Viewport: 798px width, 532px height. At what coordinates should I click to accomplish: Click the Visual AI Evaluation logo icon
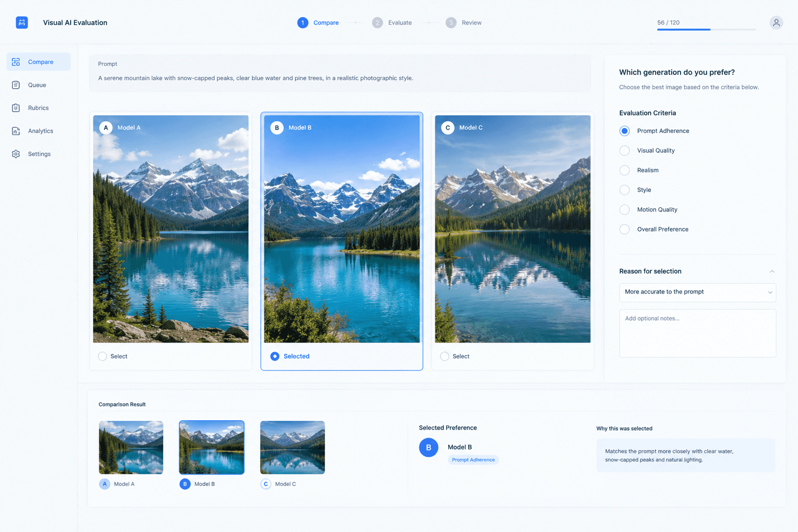[x=22, y=22]
